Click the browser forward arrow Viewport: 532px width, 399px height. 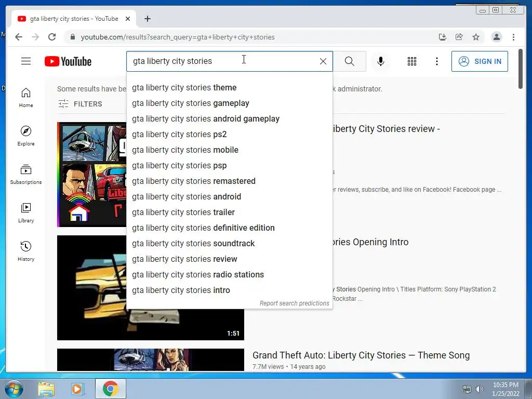35,37
